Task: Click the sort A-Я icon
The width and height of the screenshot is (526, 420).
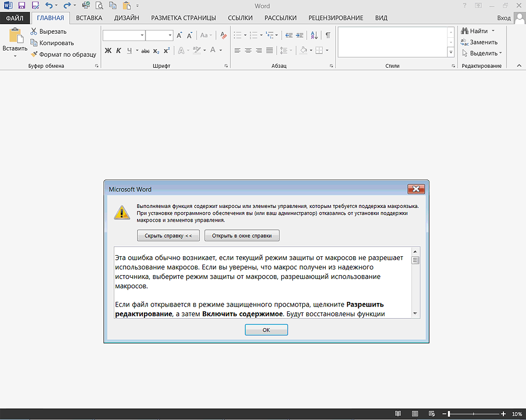Action: click(314, 35)
